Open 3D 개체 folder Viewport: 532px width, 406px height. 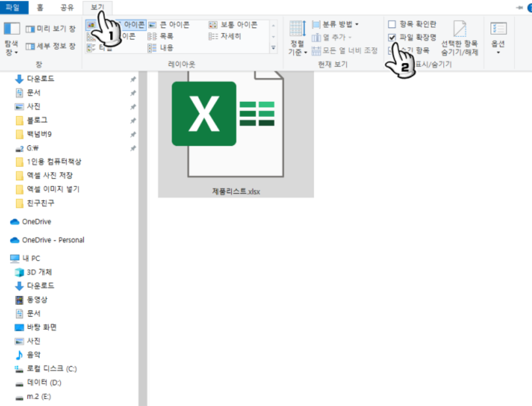34,273
